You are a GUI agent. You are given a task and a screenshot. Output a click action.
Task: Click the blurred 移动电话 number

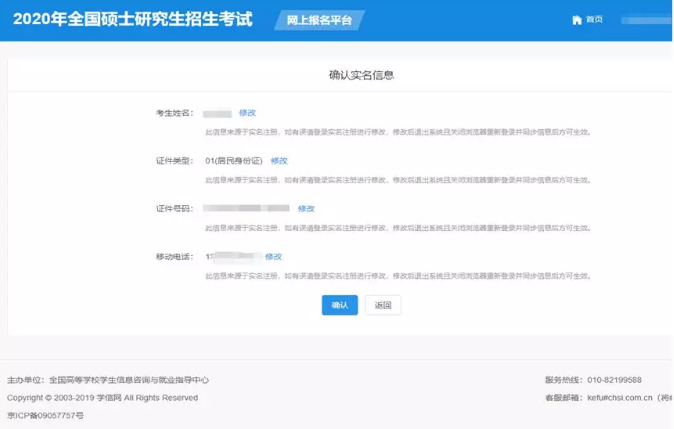click(x=232, y=257)
